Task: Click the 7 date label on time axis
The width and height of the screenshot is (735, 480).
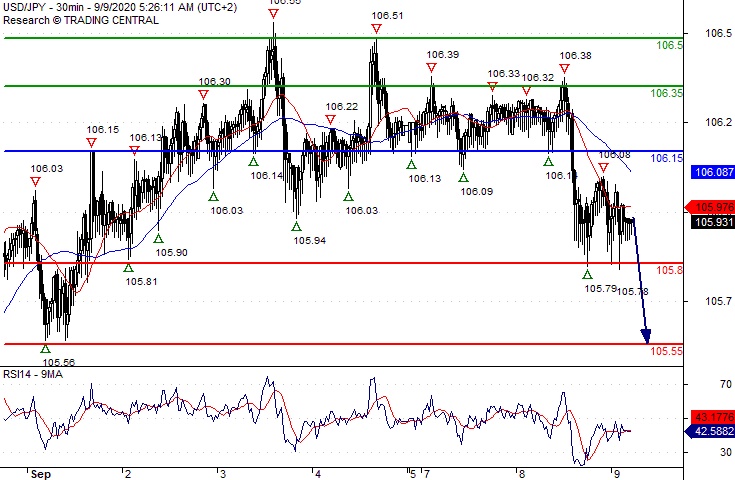Action: (427, 474)
